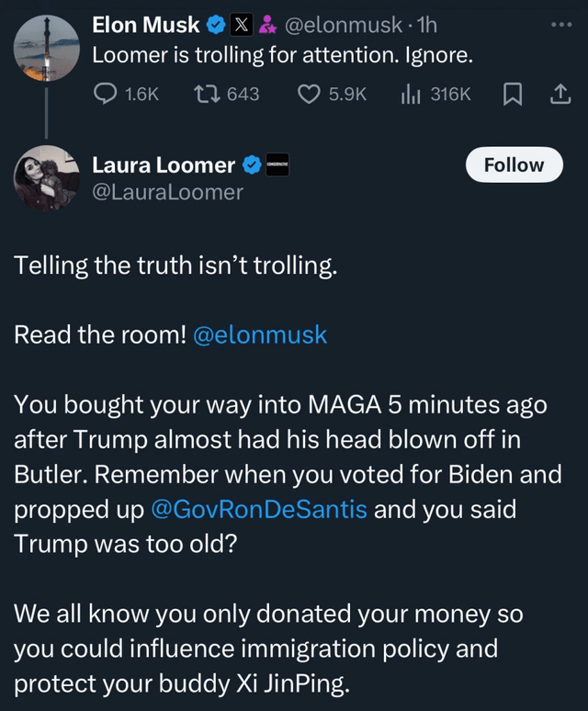Open the @LauraLoomer handle under her name
Viewport: 588px width, 711px height.
(167, 192)
